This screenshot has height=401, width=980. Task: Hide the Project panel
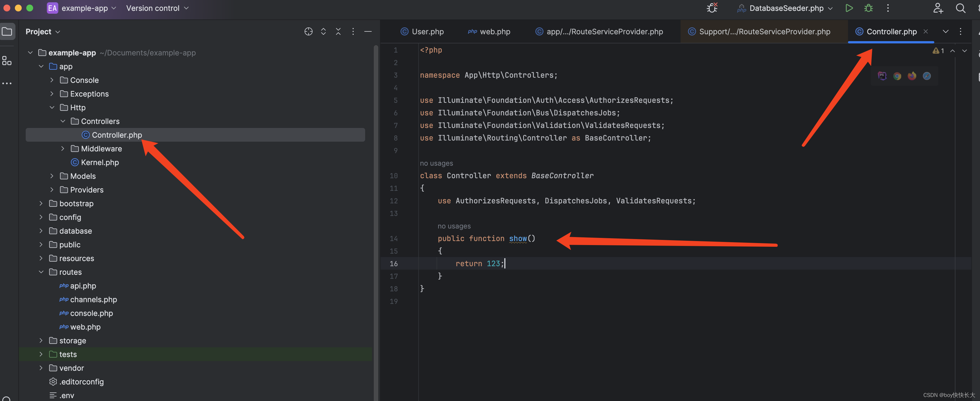coord(368,32)
